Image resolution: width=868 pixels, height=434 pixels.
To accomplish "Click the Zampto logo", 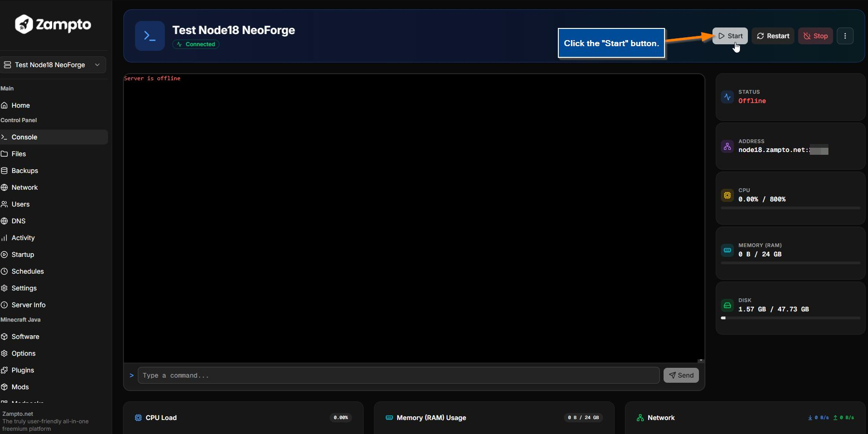I will pyautogui.click(x=53, y=24).
